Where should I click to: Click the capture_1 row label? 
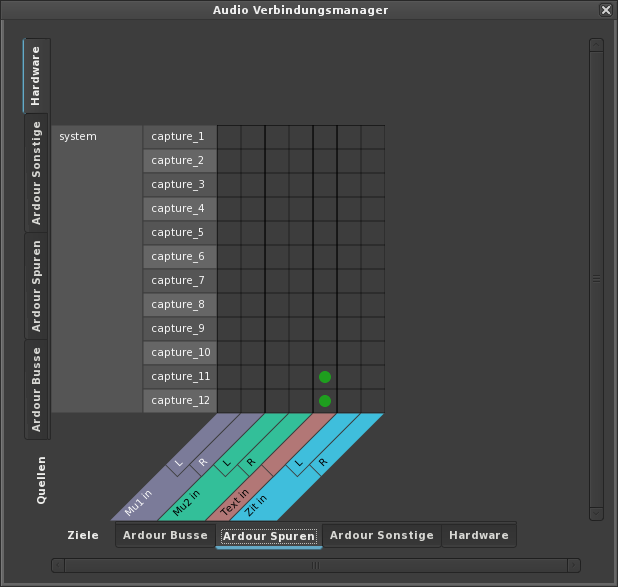tap(180, 137)
